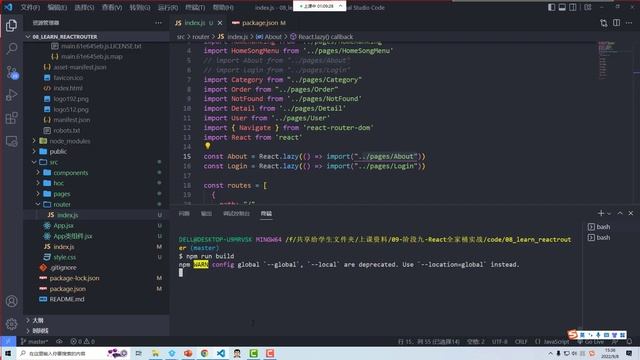Toggle the bottom panel layout icon
Viewport: 640px width, 360px height.
coord(562,7)
